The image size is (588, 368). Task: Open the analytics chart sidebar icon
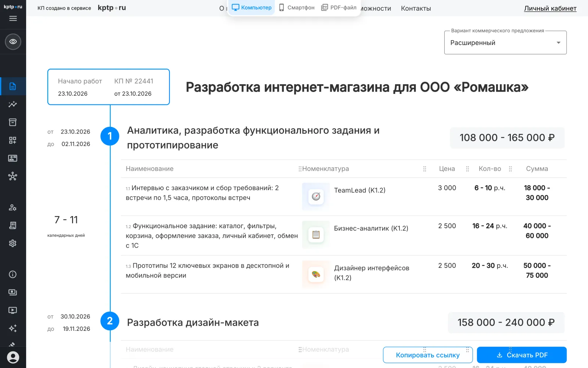pos(13,104)
